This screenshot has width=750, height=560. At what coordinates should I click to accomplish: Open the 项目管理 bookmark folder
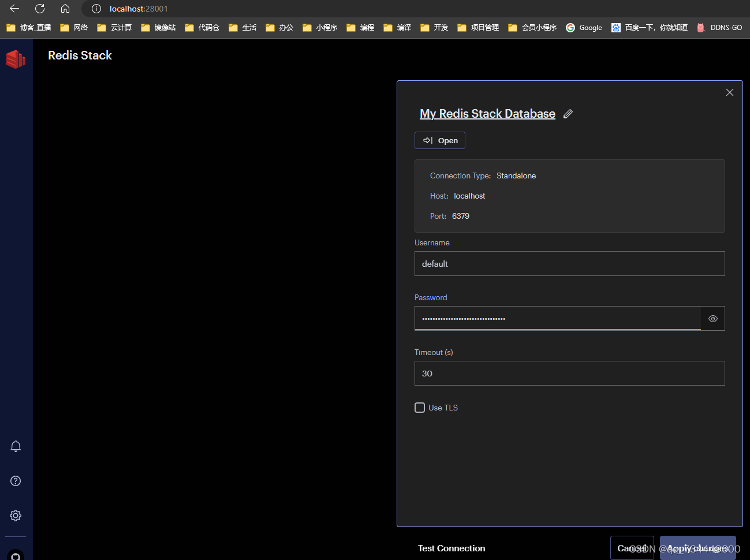pyautogui.click(x=479, y=28)
